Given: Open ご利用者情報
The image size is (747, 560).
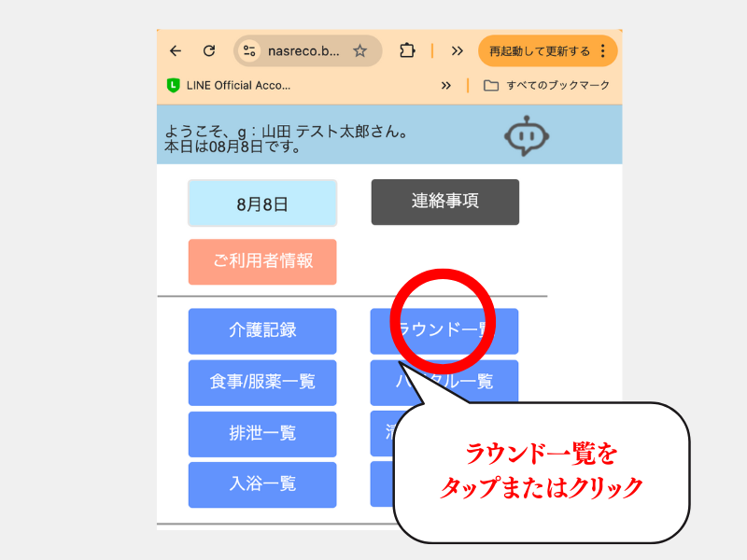Looking at the screenshot, I should click(x=262, y=261).
